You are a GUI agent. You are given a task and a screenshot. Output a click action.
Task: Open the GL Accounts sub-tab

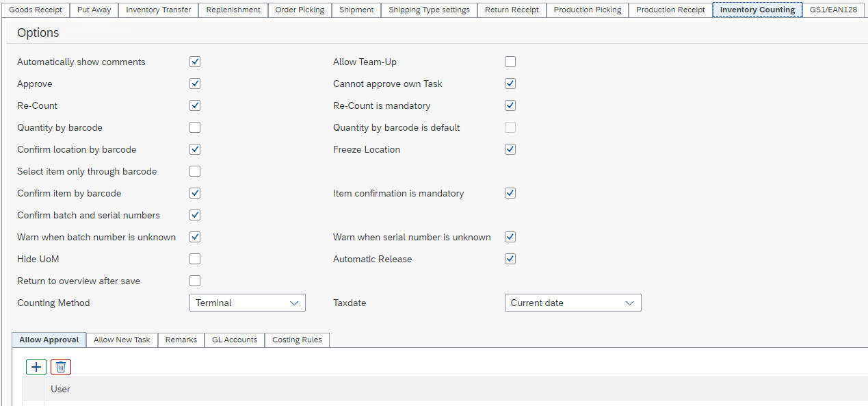(234, 340)
